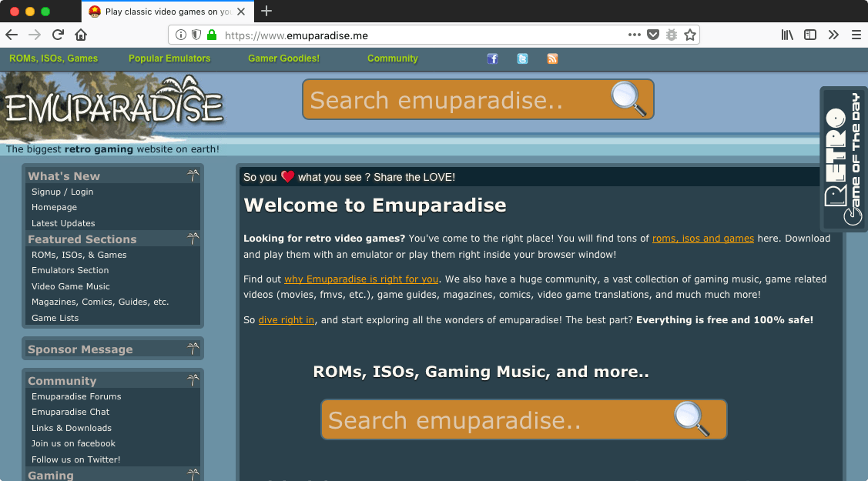This screenshot has height=481, width=868.
Task: Go back to the previous page
Action: 12,35
